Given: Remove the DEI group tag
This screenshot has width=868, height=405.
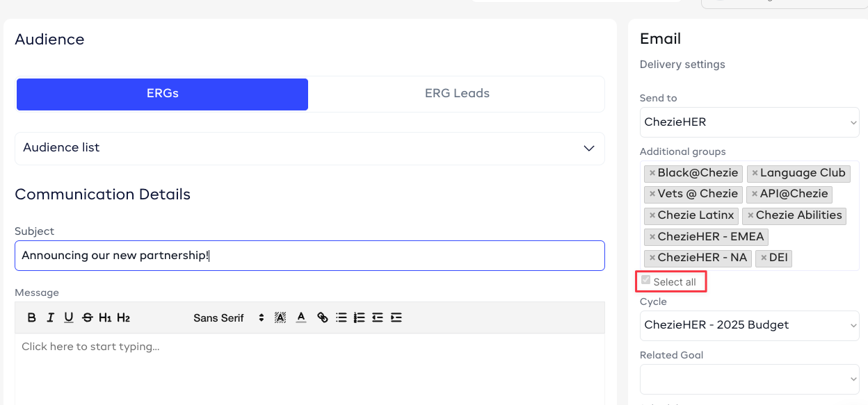Looking at the screenshot, I should 764,258.
